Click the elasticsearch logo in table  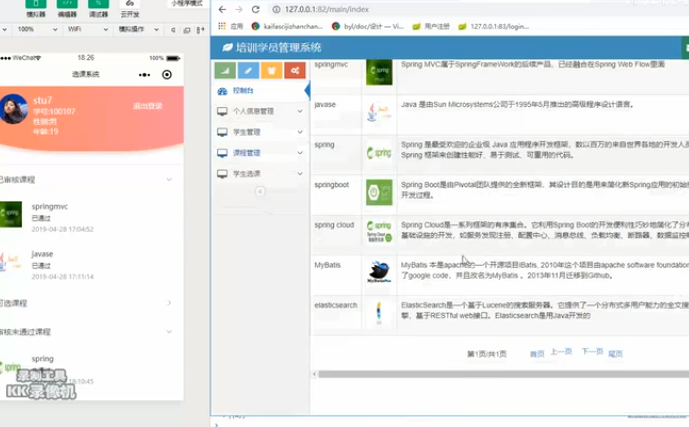379,313
